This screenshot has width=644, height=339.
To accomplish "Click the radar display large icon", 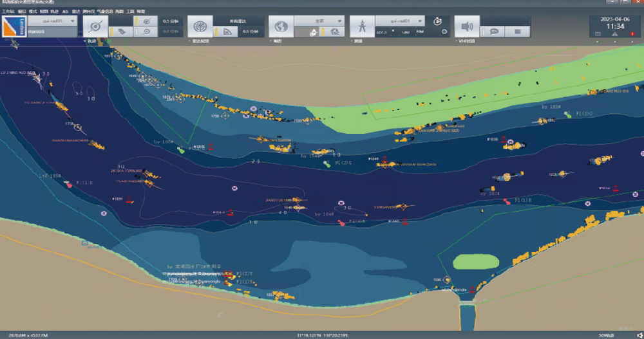I will 201,26.
